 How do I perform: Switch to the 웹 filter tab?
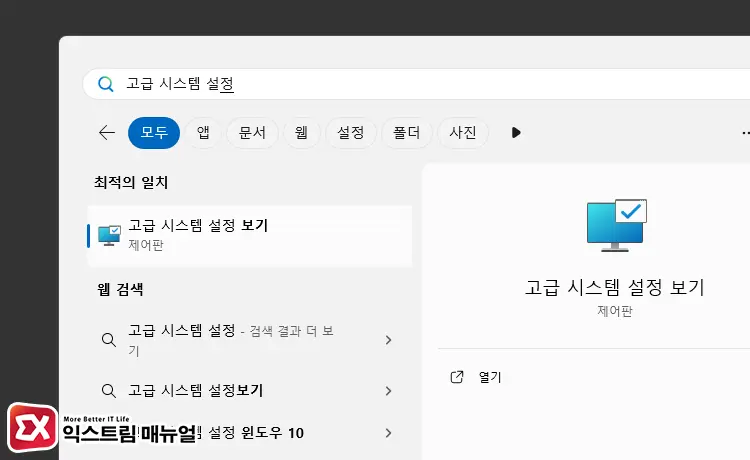pos(301,132)
